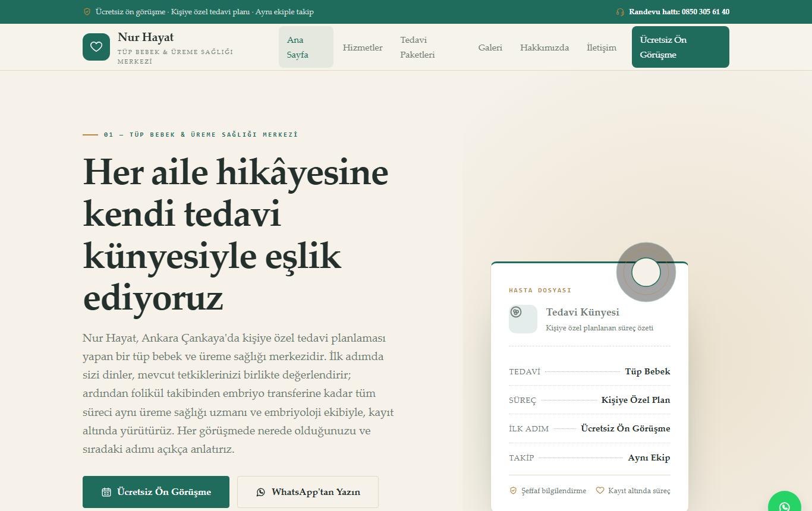812x511 pixels.
Task: Click the Randevu hattı phone number 0850 305 61 40
Action: 706,12
